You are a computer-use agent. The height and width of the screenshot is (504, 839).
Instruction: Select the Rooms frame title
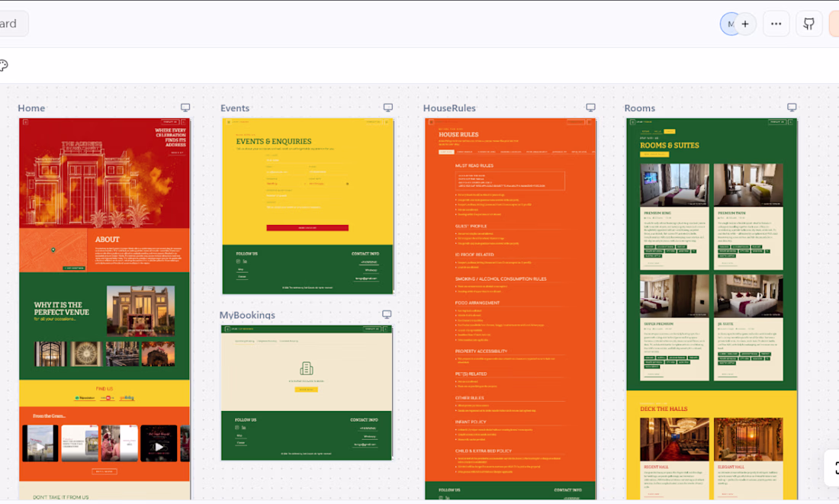pos(639,108)
